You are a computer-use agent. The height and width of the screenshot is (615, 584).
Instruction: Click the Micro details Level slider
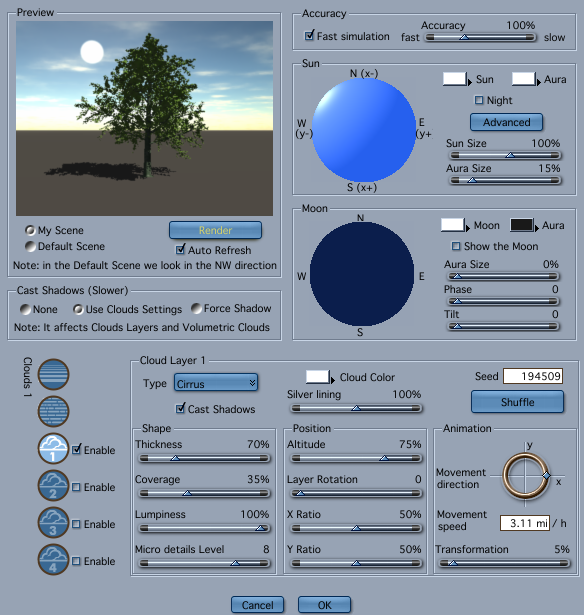pos(204,563)
